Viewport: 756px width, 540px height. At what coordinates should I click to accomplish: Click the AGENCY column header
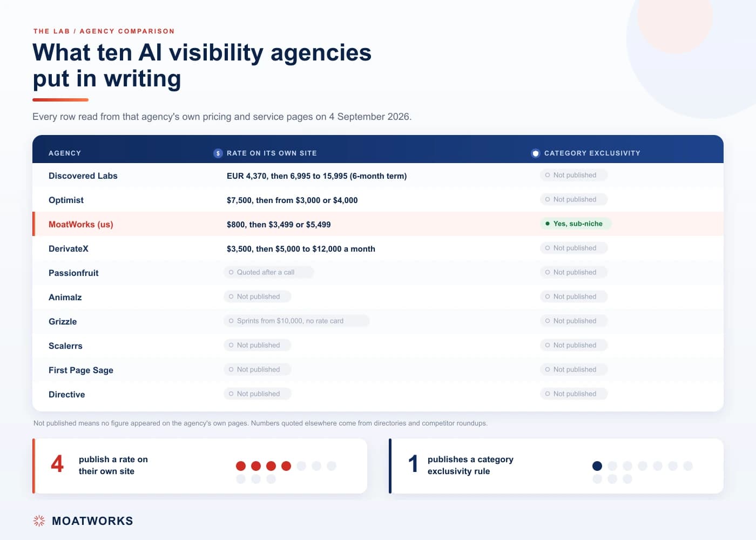tap(65, 153)
